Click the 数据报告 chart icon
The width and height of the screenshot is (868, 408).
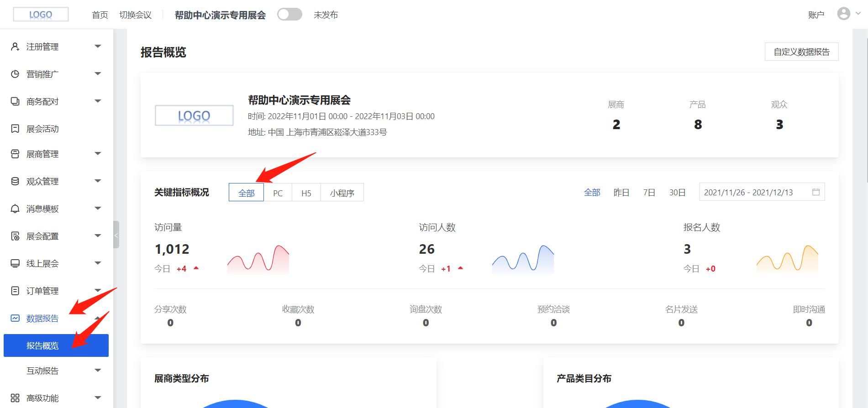(15, 318)
